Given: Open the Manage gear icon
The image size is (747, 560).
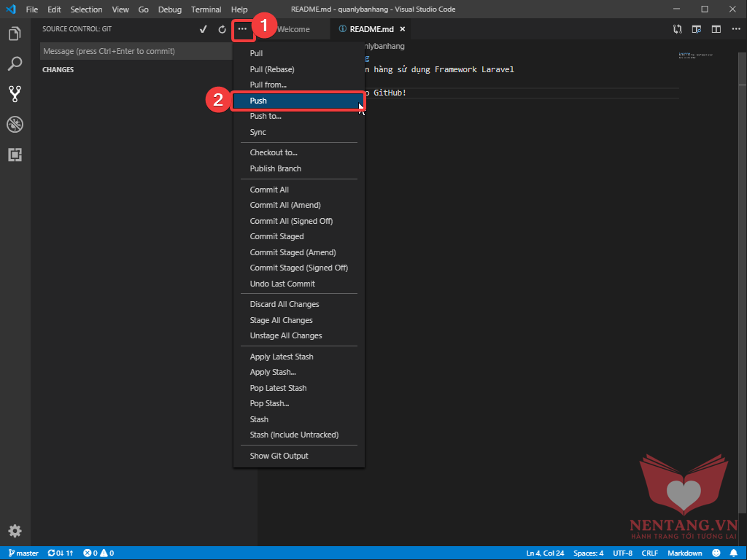Looking at the screenshot, I should 15,531.
